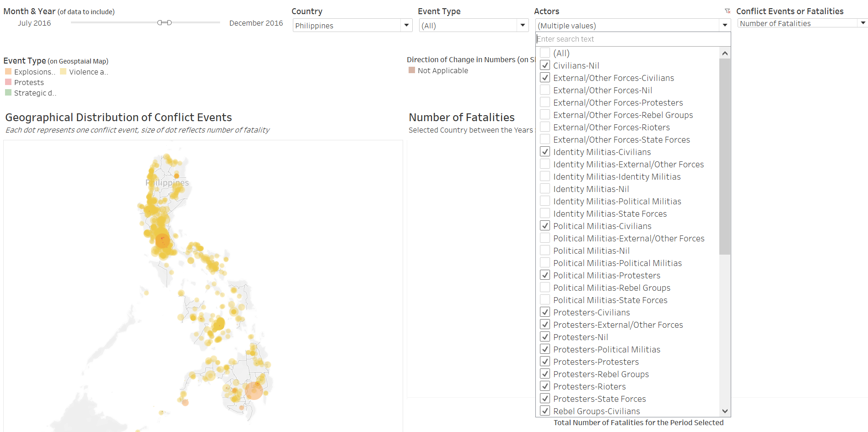Click the month and year range slider handle
868x432 pixels.
click(x=164, y=22)
